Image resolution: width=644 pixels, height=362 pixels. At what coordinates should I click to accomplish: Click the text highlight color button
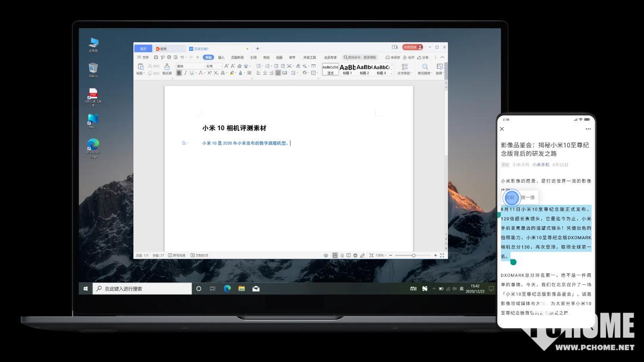pyautogui.click(x=231, y=73)
